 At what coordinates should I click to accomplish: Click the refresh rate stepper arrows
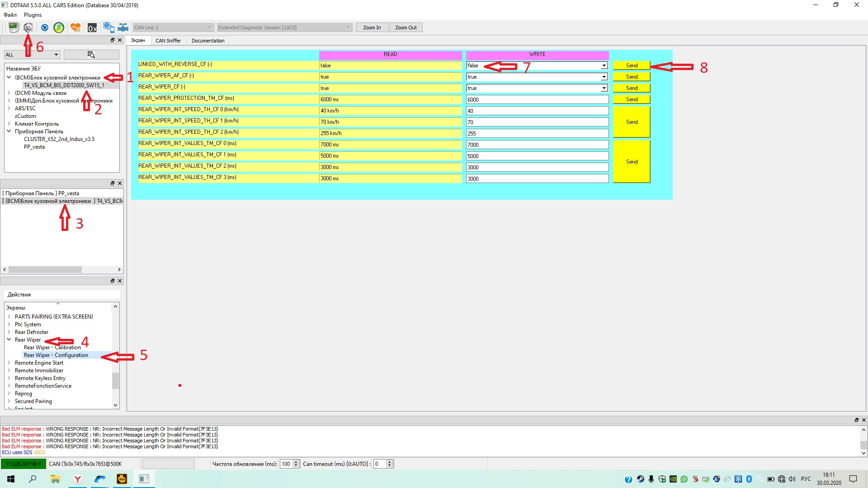click(296, 464)
